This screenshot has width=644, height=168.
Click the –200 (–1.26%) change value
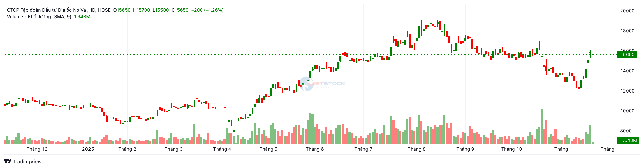coord(207,10)
